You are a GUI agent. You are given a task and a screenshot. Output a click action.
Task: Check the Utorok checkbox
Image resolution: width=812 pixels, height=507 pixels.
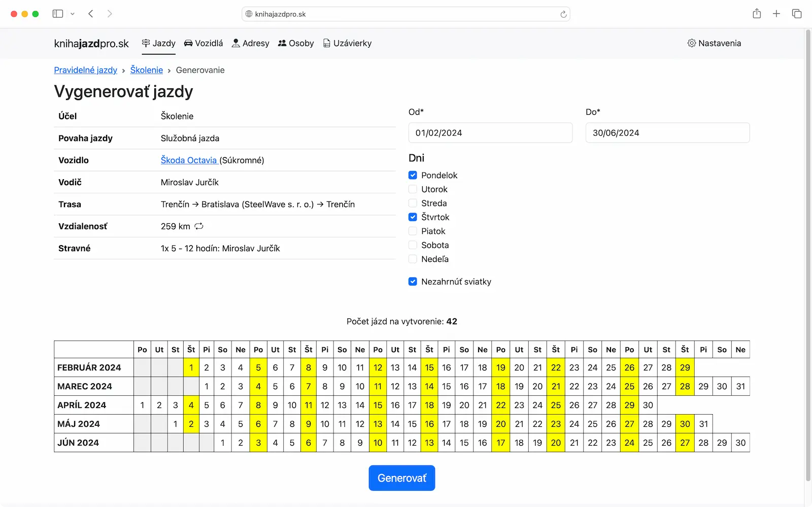point(413,189)
